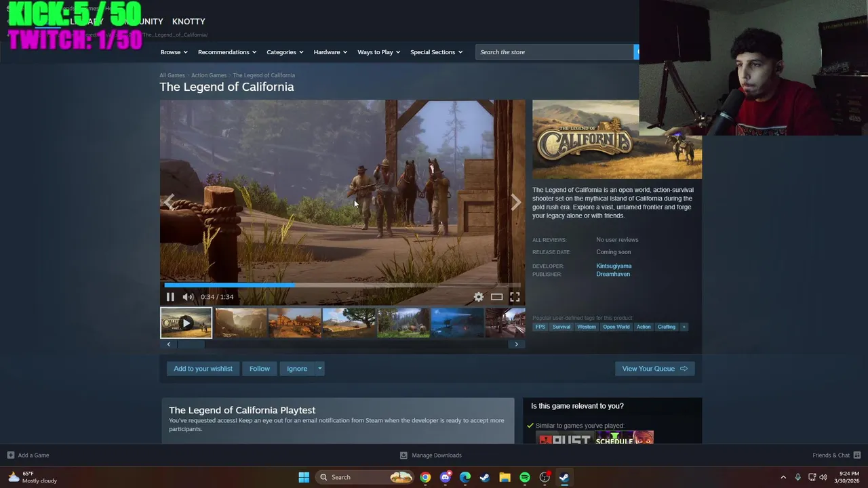The image size is (868, 488).
Task: Select the blue night scene thumbnail
Action: 458,323
